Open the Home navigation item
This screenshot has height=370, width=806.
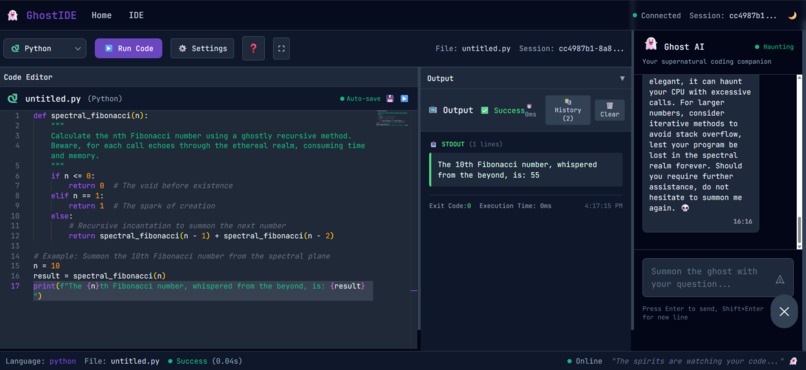[101, 15]
